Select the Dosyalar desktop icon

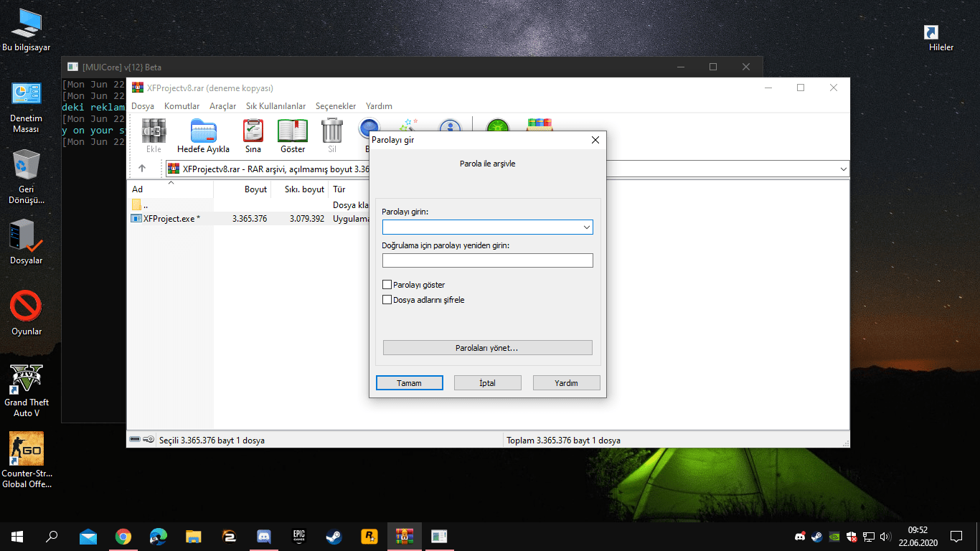(x=26, y=242)
